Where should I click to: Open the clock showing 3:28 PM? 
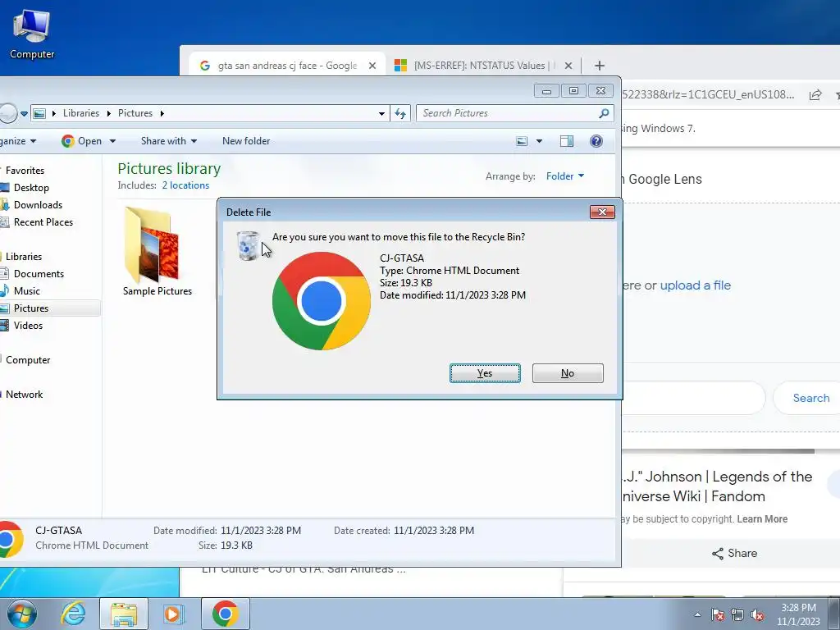798,614
